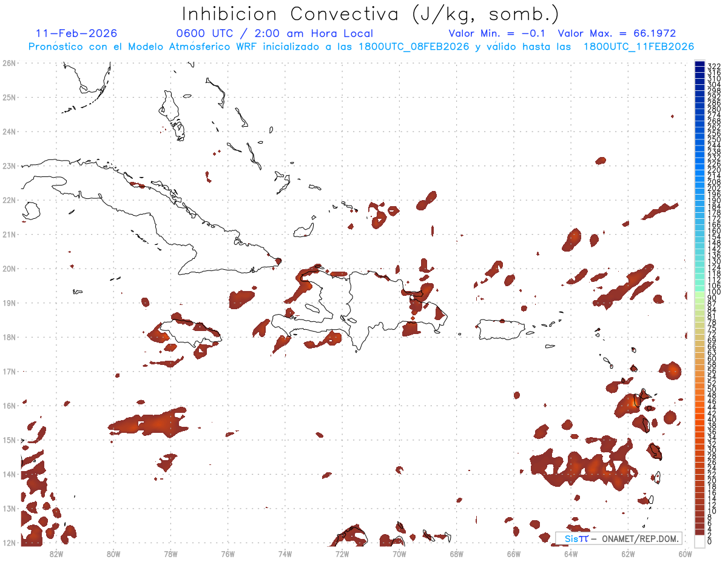Viewport: 728px width, 562px height.
Task: Click the latitude label '26N'
Action: (x=9, y=62)
